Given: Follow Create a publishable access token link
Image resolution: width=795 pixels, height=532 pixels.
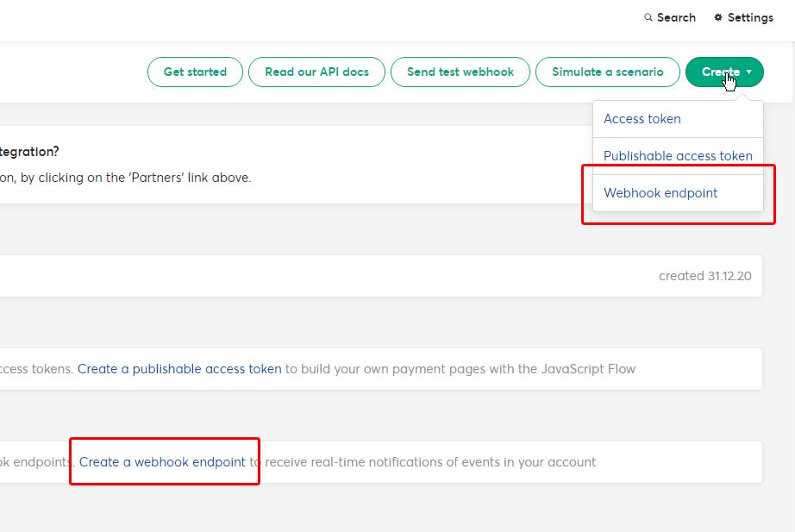Looking at the screenshot, I should (x=179, y=369).
